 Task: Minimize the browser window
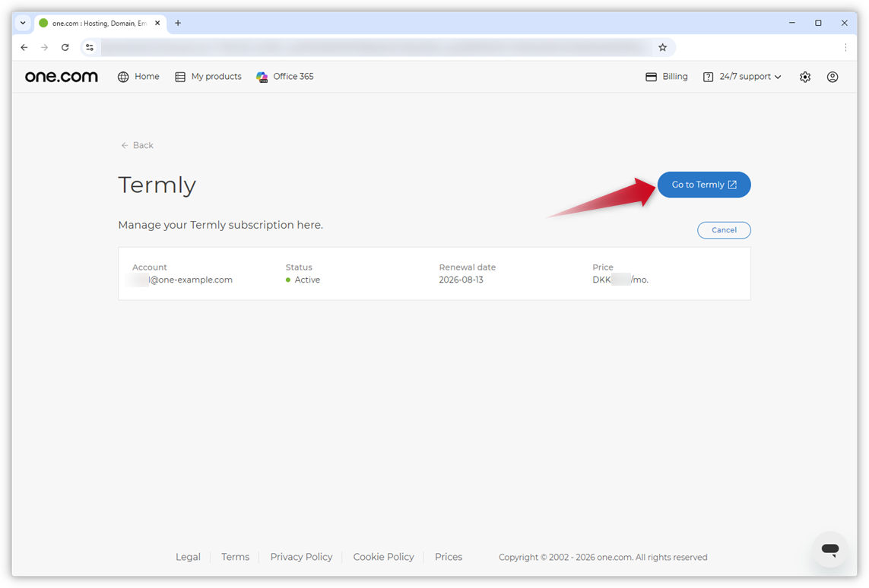pyautogui.click(x=792, y=23)
